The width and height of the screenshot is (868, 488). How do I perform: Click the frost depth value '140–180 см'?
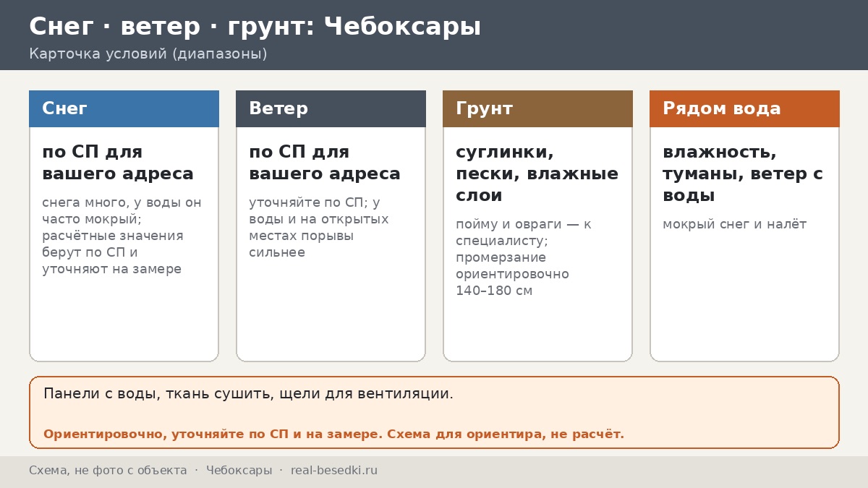coord(494,291)
